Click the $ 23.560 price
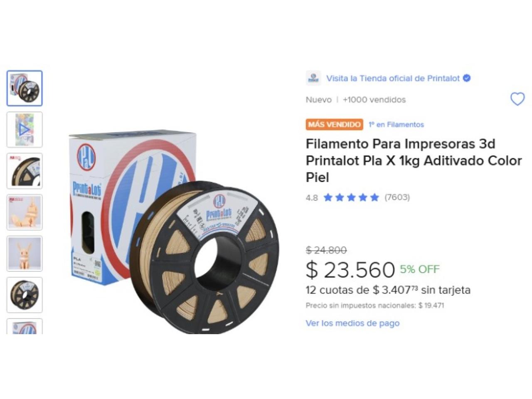Viewport: 532px width, 399px height. (350, 269)
